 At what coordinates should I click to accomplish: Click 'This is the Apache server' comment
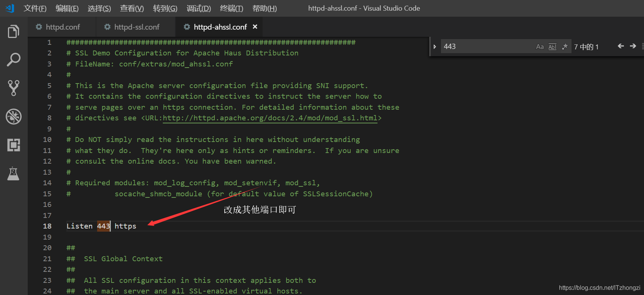point(217,86)
